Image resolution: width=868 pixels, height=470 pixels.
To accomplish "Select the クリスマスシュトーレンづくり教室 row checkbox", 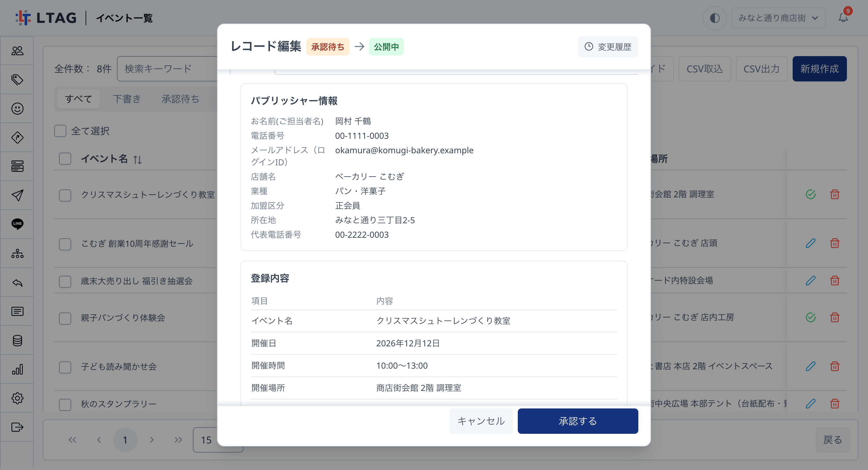I will (65, 195).
